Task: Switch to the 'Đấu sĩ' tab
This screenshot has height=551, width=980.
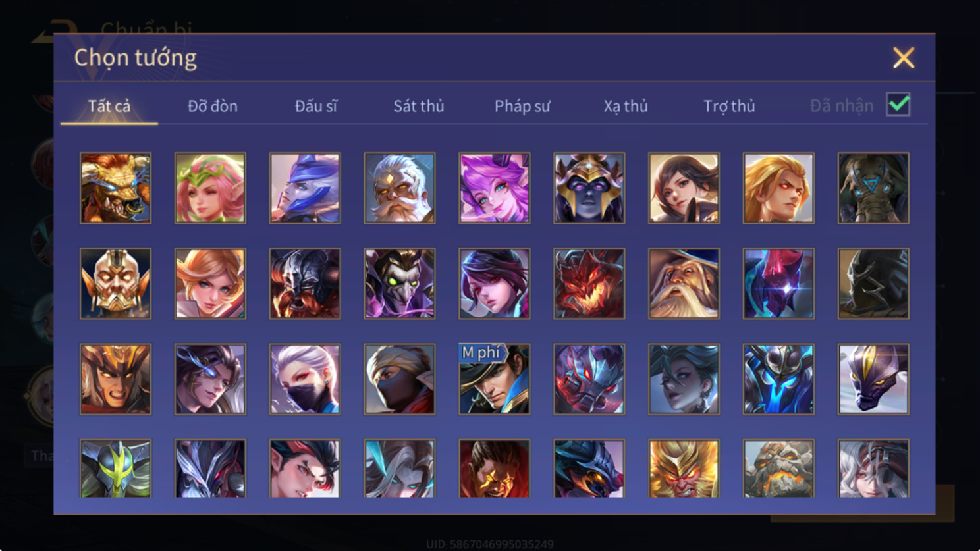Action: (316, 106)
